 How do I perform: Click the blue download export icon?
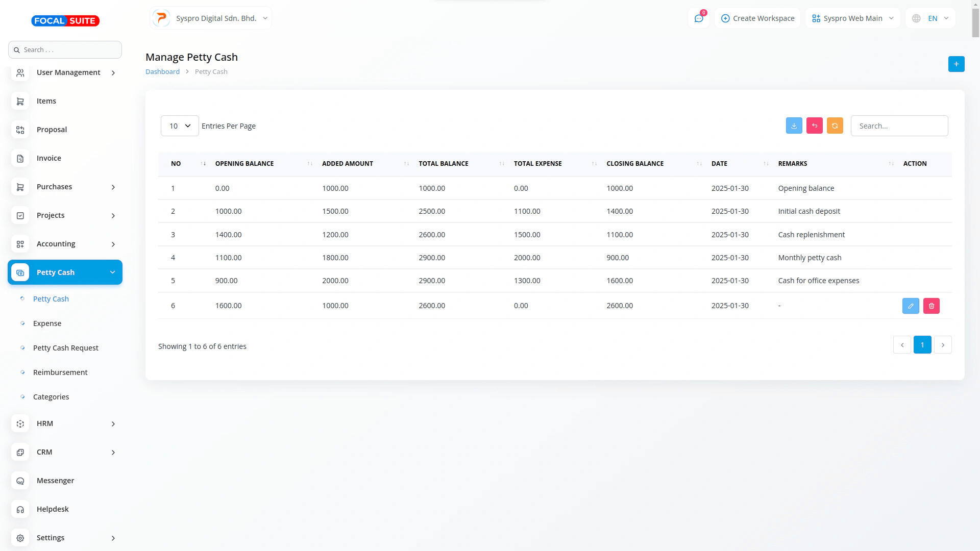tap(794, 126)
